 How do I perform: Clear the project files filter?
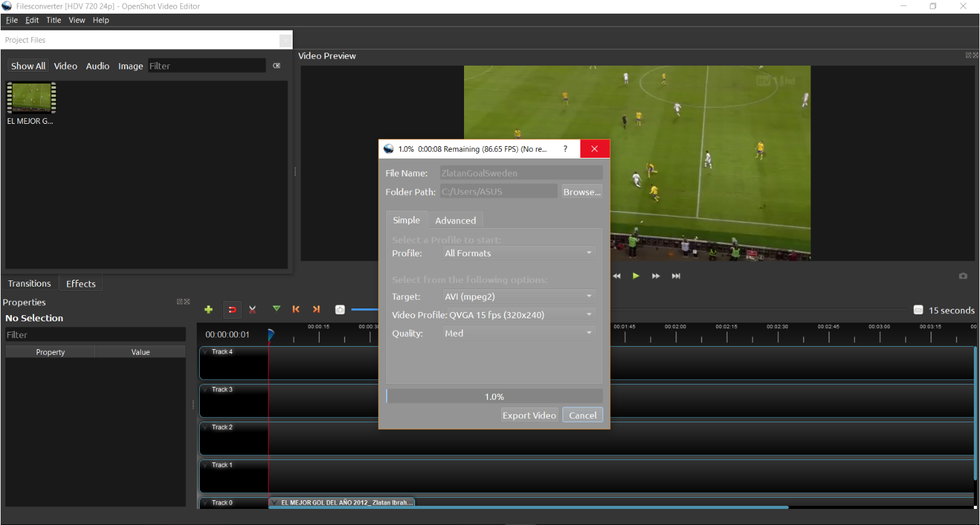(277, 66)
